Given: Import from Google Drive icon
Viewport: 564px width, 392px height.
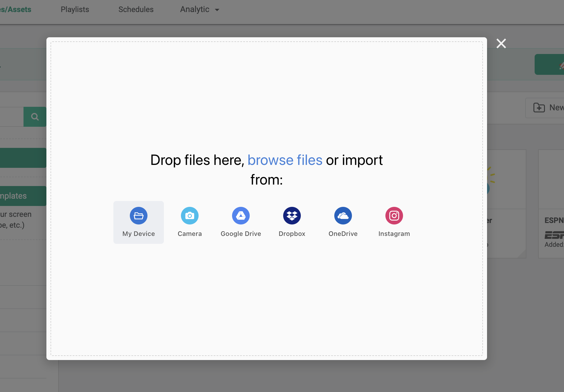Looking at the screenshot, I should click(x=241, y=216).
